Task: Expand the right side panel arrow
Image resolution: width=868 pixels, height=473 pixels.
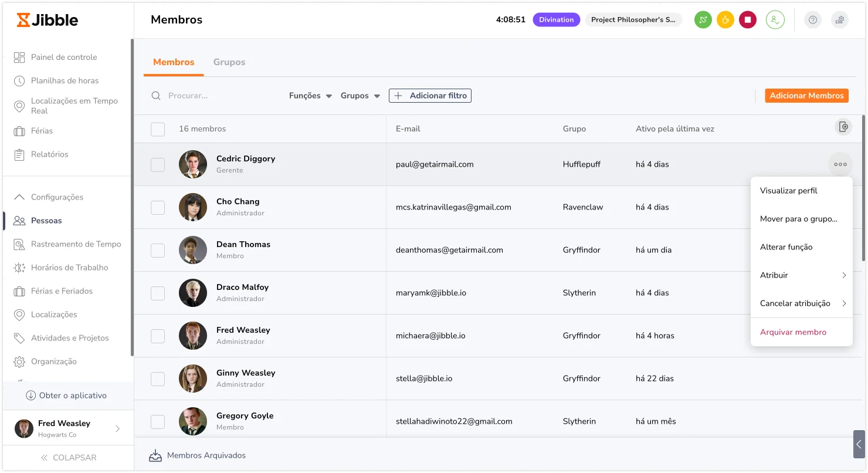Action: click(859, 444)
